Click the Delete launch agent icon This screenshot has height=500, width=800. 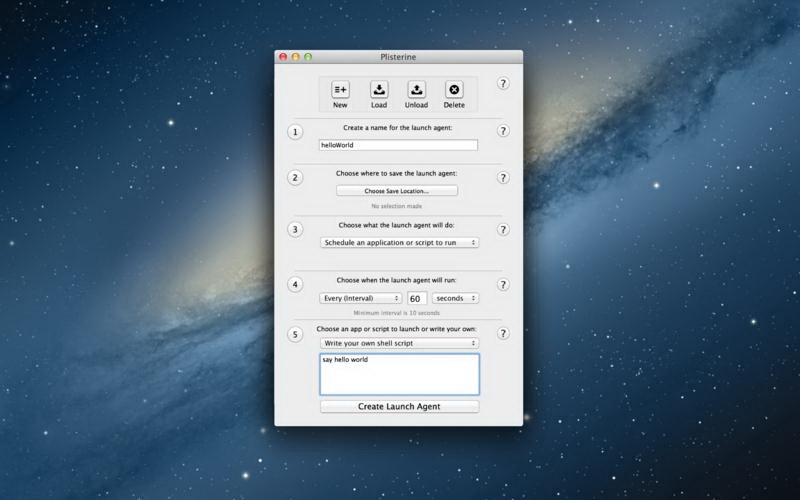[x=454, y=90]
